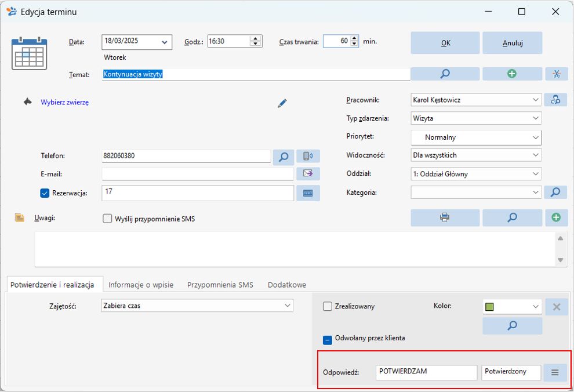Decrease hour with Godz. spinner down arrow
Viewport: 574px width, 392px height.
click(256, 44)
